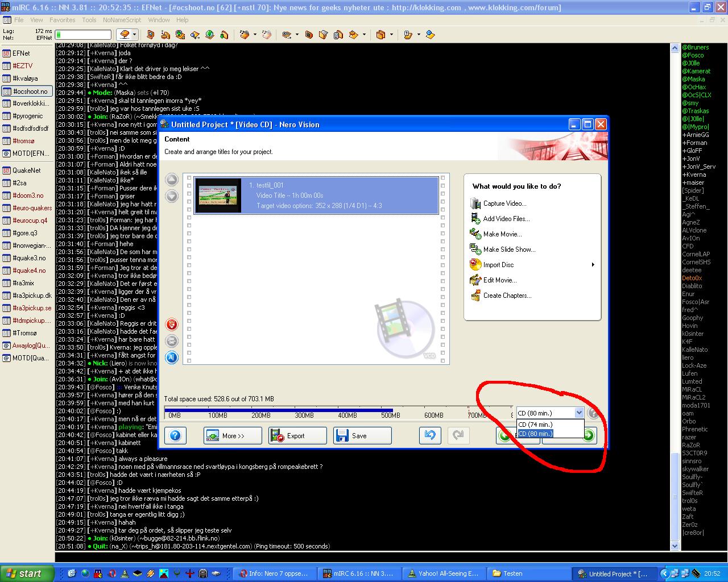Open the connect icon dropdown arrow in toolbar
This screenshot has width=728, height=582.
(x=135, y=35)
